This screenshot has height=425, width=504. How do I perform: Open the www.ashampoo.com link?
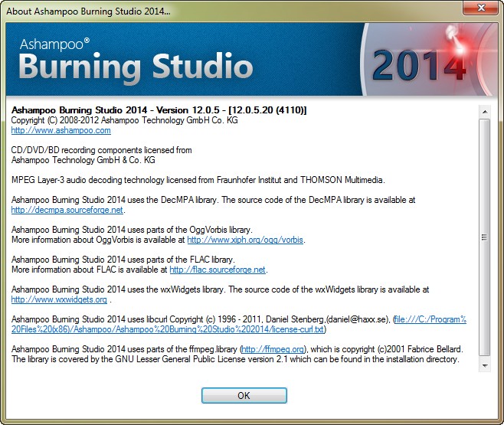[x=61, y=130]
